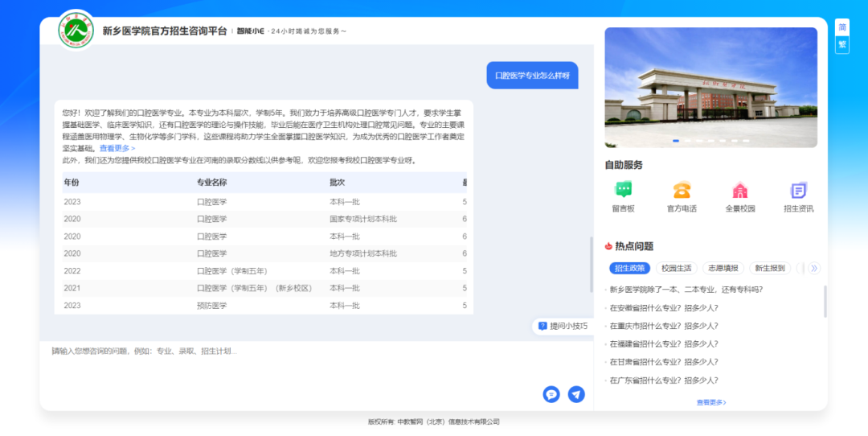The width and height of the screenshot is (868, 436).
Task: Click the copyright text 中教智网（北京）信息技术有限公司
Action: tap(448, 422)
